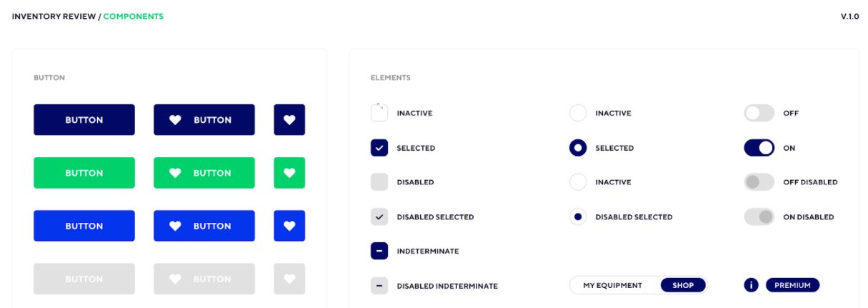
Task: Click the green heart icon button
Action: 289,173
